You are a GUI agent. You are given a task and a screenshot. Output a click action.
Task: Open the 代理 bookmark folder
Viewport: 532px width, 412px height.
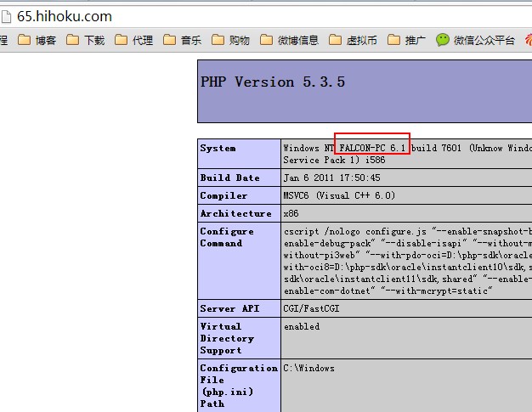(133, 40)
